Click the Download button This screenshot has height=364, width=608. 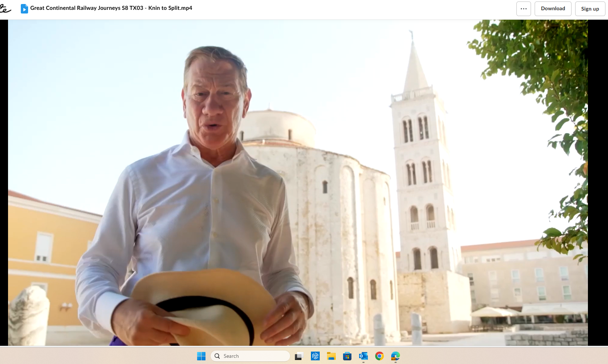tap(553, 9)
